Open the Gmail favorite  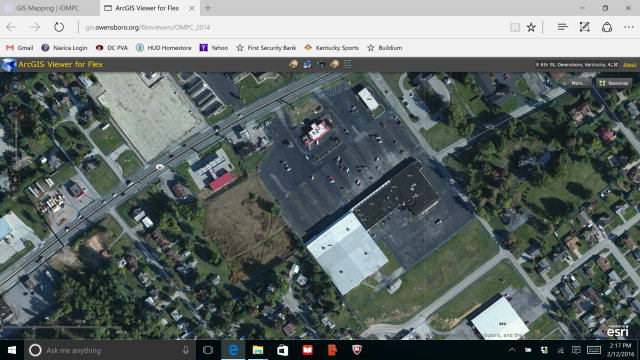click(x=20, y=48)
